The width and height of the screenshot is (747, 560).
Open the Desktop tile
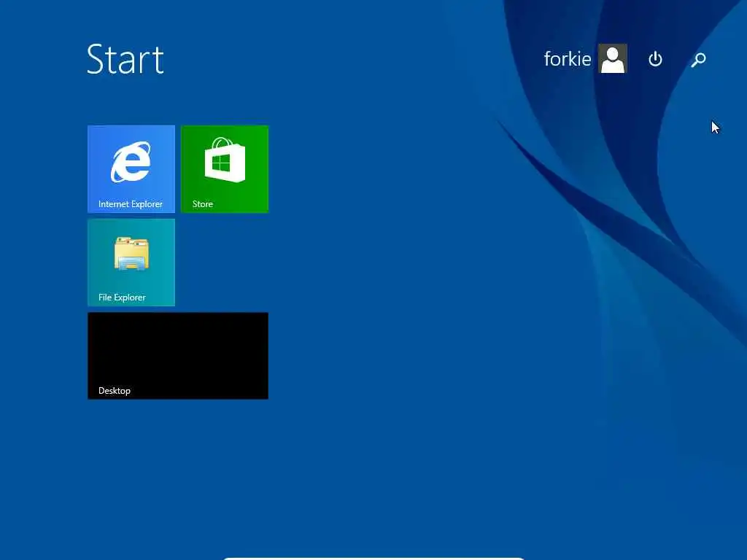coord(178,356)
